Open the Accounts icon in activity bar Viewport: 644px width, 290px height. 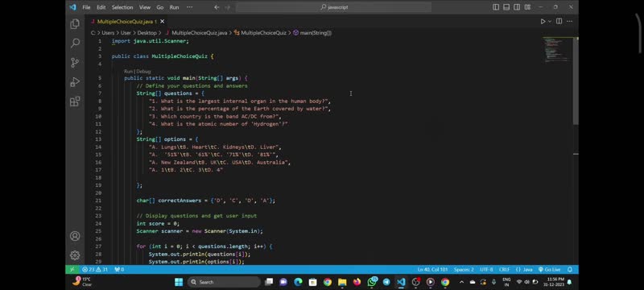[x=75, y=236]
